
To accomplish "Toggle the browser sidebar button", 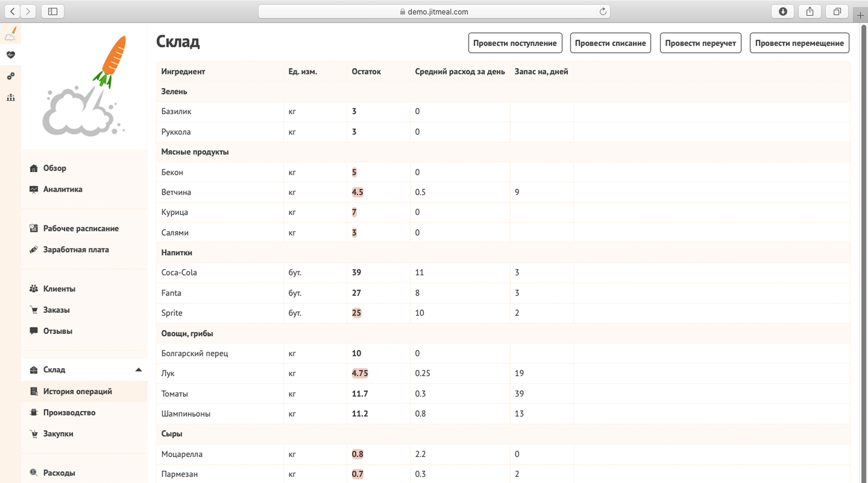I will (52, 12).
